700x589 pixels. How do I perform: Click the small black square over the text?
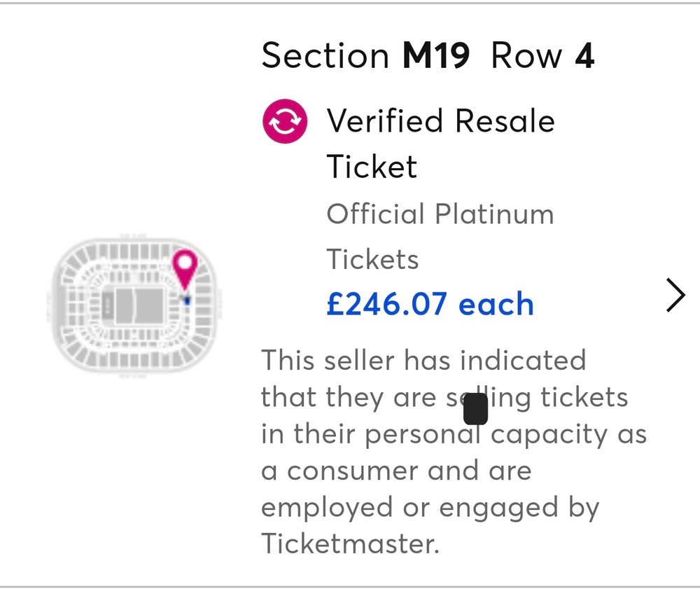coord(475,409)
